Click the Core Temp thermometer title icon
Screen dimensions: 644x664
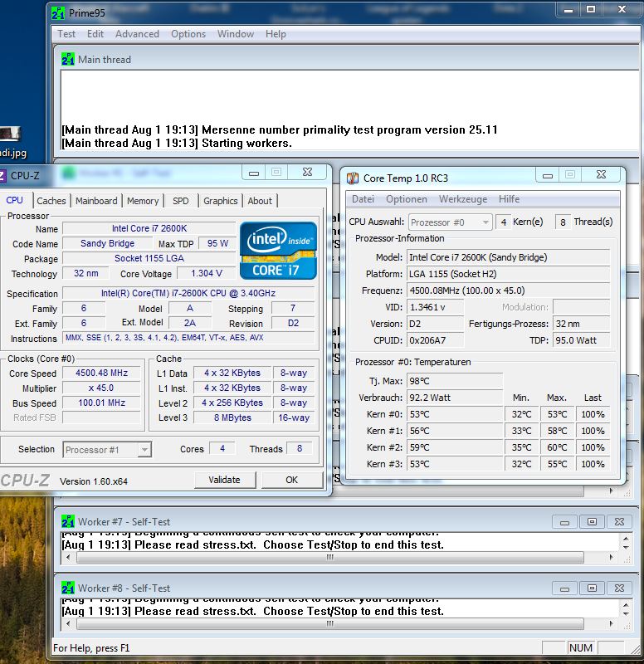point(353,178)
